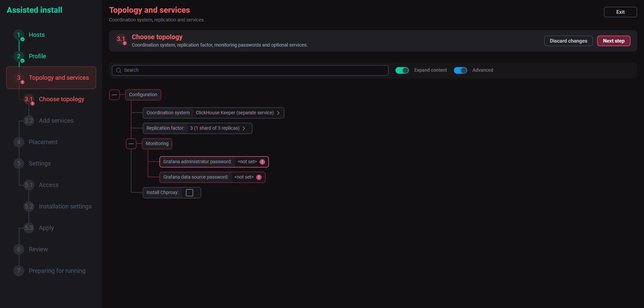Click the step 1 Hosts circle icon
The height and width of the screenshot is (308, 644).
point(19,35)
